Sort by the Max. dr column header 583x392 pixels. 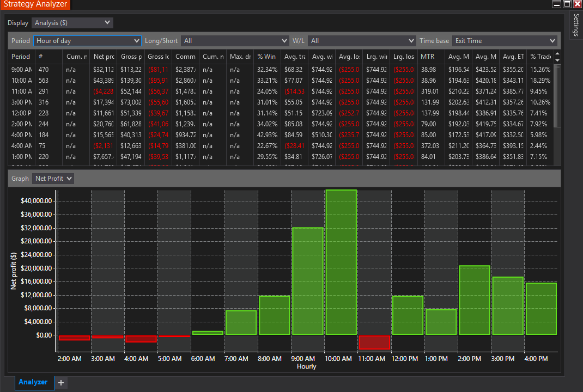(x=240, y=57)
